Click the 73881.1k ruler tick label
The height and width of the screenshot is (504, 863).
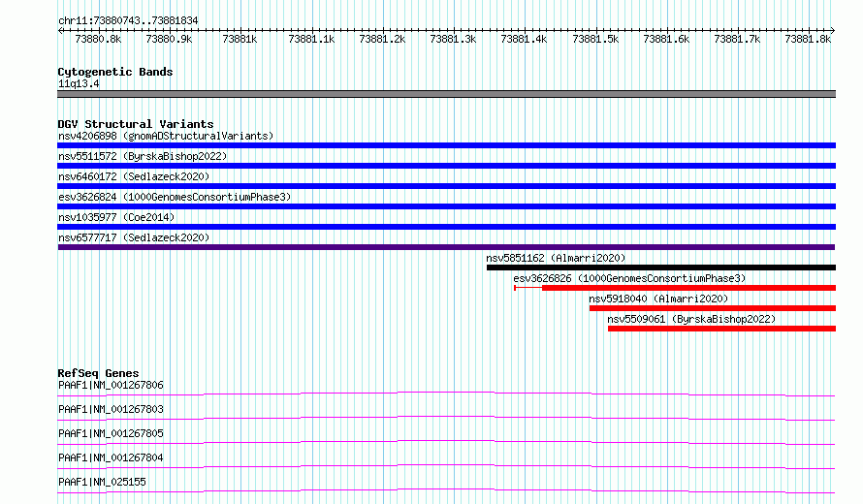(x=311, y=39)
